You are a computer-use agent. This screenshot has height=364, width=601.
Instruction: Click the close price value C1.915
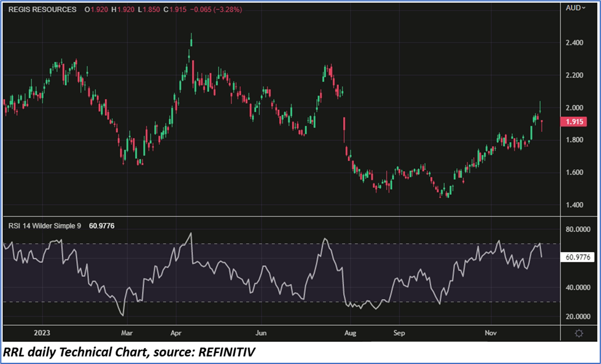pos(175,10)
